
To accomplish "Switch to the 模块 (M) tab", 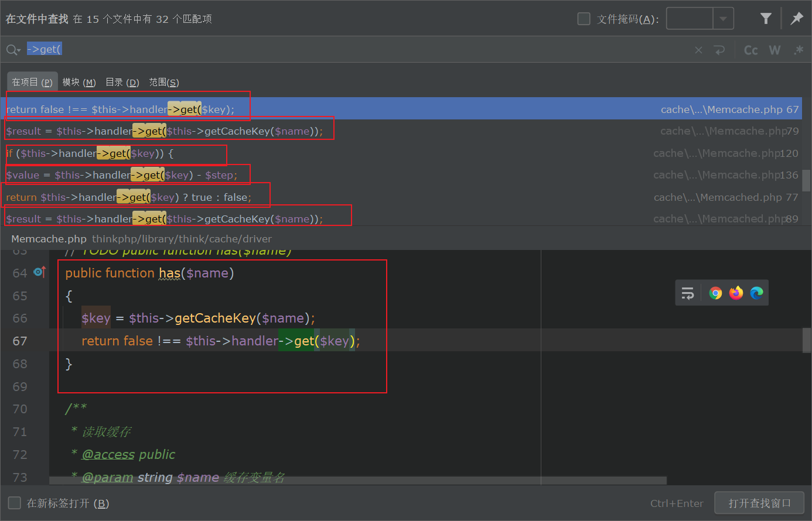I will tap(79, 83).
